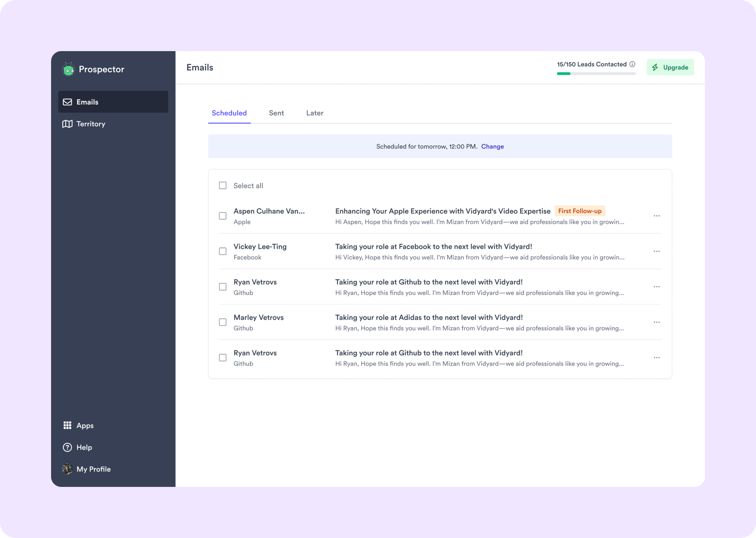Click the info icon beside Leads Contacted
Viewport: 756px width, 538px height.
pyautogui.click(x=632, y=64)
